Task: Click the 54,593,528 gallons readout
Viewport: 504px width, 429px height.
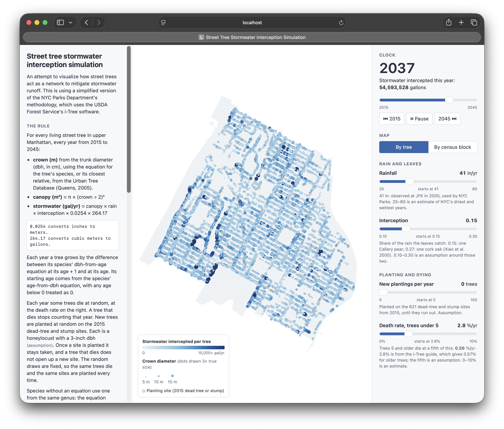Action: (402, 87)
